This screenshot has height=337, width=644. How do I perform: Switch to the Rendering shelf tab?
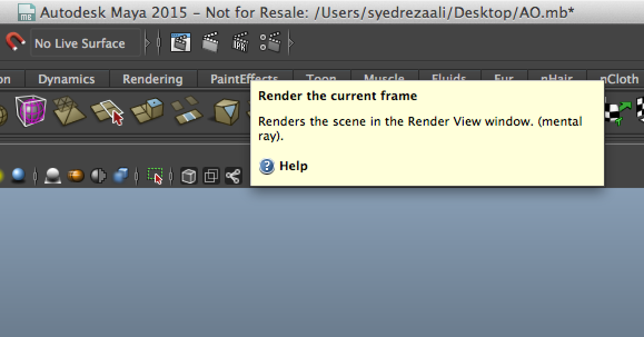[152, 79]
